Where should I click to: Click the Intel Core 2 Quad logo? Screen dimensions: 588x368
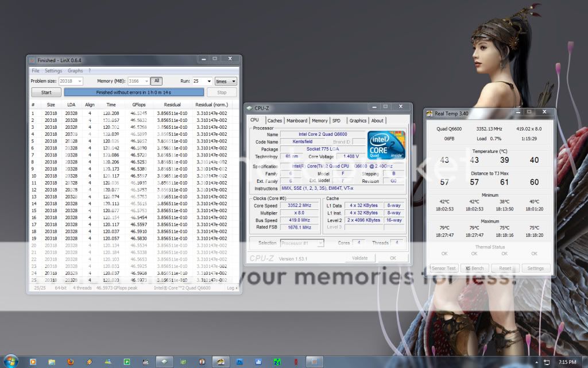tap(386, 145)
